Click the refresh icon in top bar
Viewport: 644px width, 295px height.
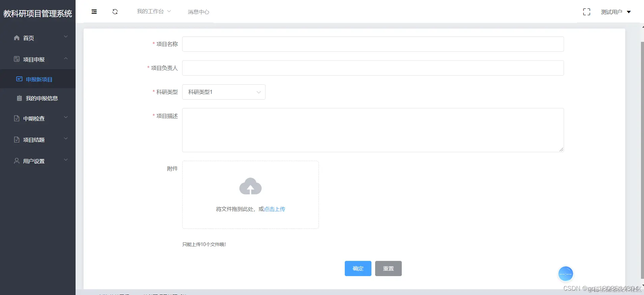point(115,12)
